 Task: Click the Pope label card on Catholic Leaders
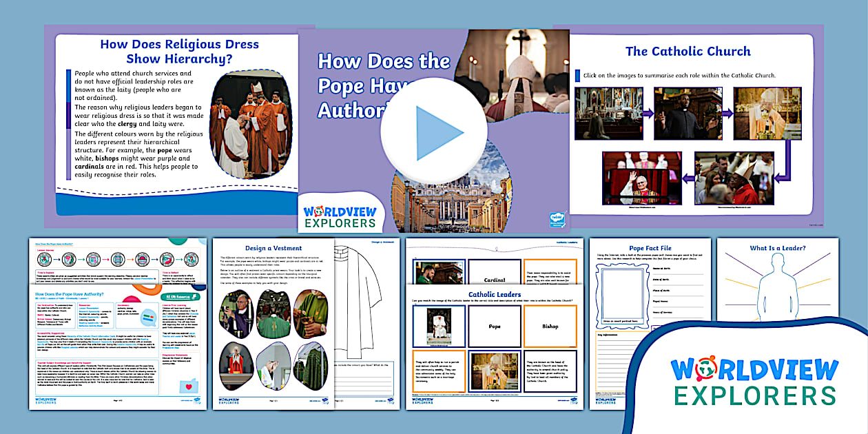pyautogui.click(x=495, y=327)
